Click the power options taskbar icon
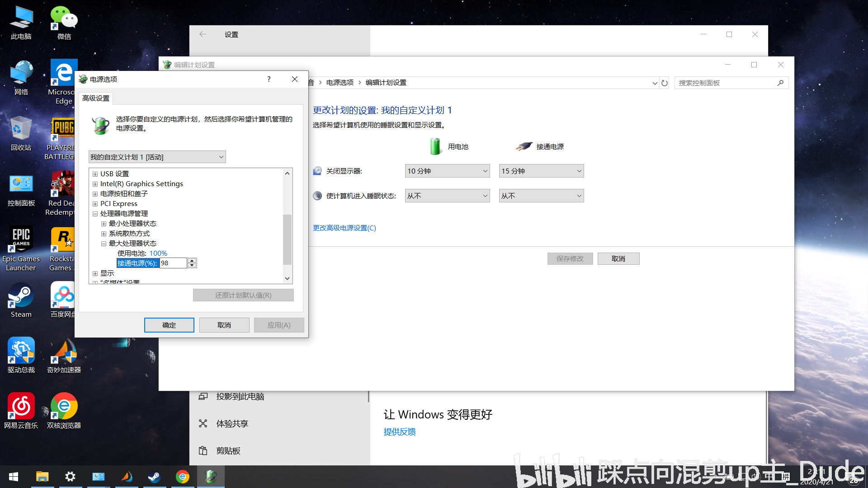868x488 pixels. (211, 477)
